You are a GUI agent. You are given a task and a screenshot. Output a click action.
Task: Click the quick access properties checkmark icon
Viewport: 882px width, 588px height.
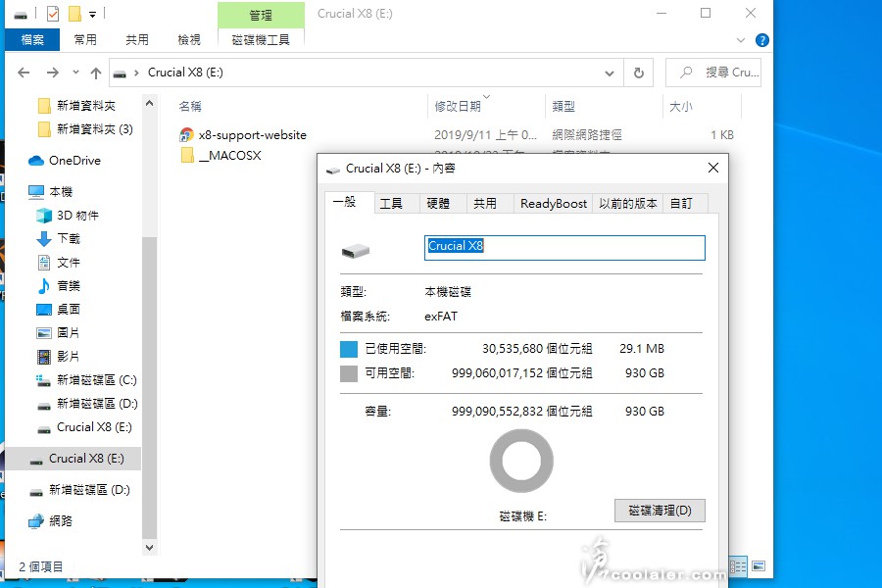point(52,14)
